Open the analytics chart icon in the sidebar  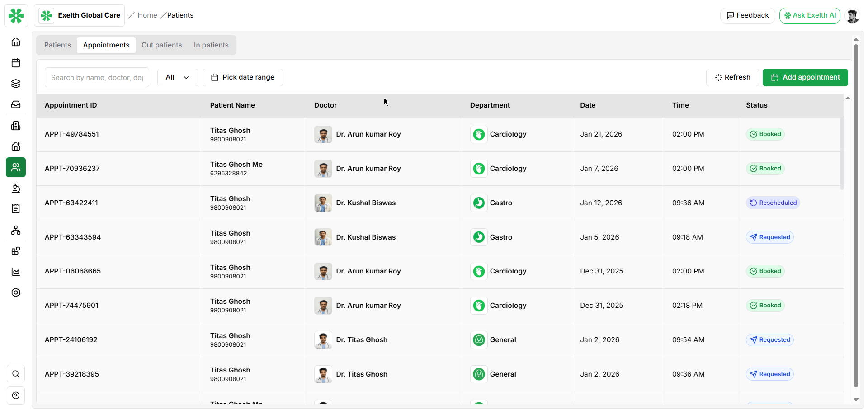tap(16, 272)
